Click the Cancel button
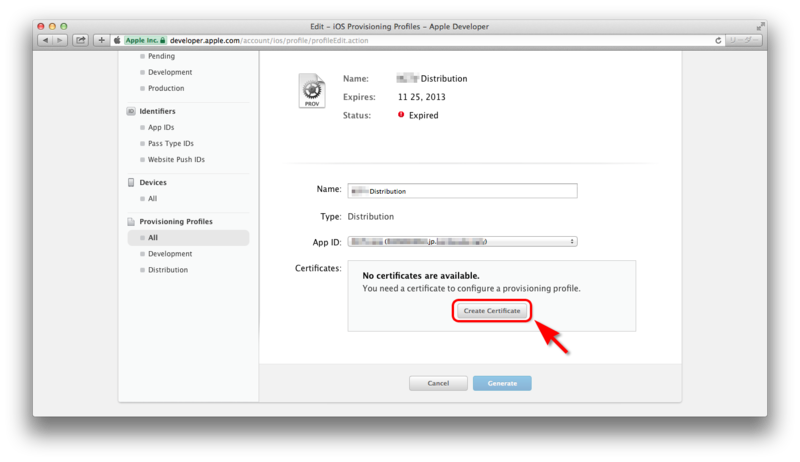The image size is (800, 462). 438,383
